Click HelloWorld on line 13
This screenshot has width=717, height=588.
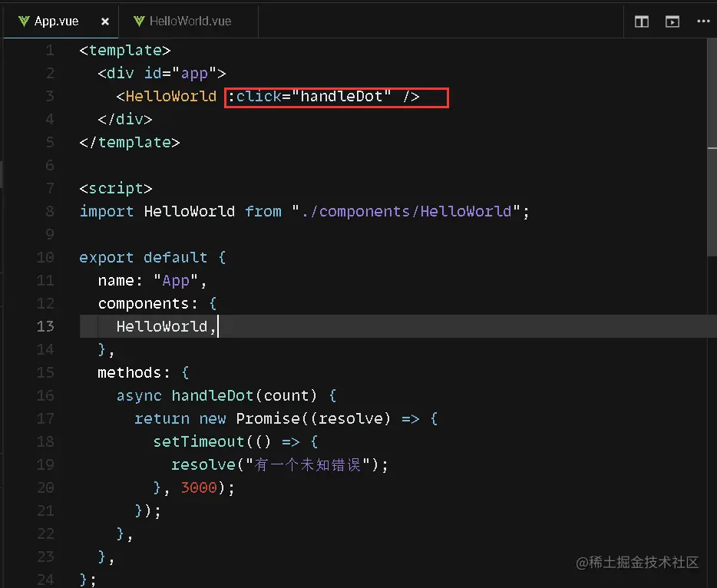[x=162, y=326]
